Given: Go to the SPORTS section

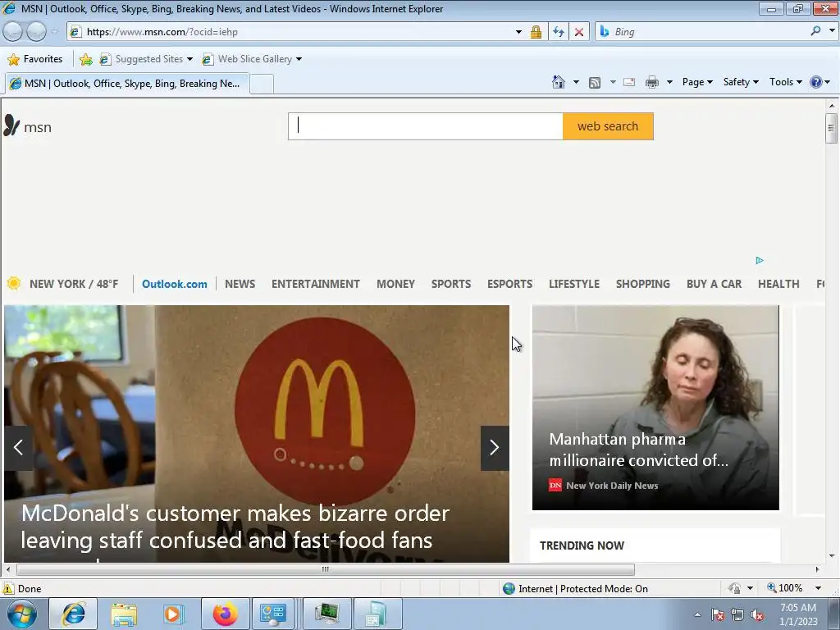Looking at the screenshot, I should coord(450,284).
